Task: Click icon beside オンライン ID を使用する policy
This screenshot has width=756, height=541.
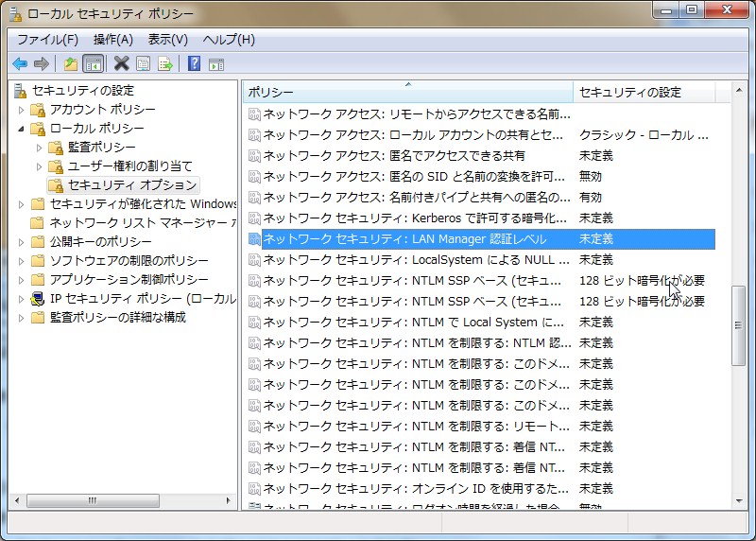Action: click(x=254, y=488)
